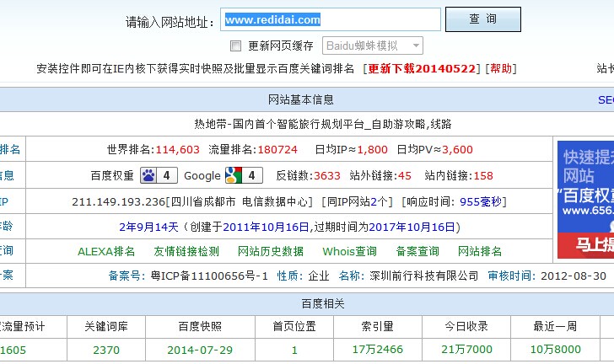Click the 网站基本信息 section header
The image size is (614, 364).
[301, 99]
